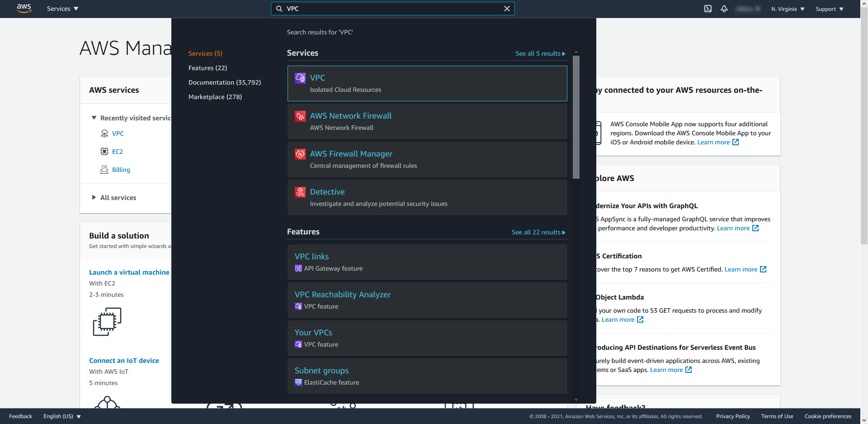This screenshot has width=868, height=424.
Task: Open English (US) language dropdown
Action: 62,416
